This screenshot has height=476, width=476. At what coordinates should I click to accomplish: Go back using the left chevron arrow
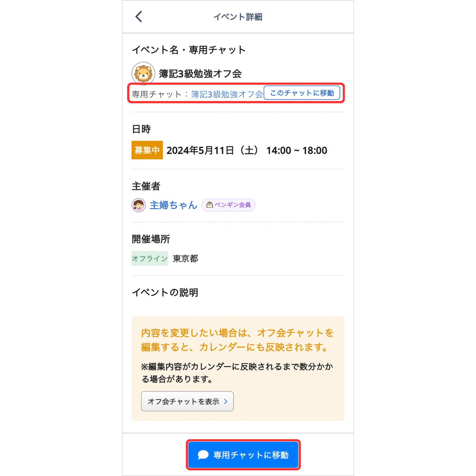pyautogui.click(x=139, y=17)
